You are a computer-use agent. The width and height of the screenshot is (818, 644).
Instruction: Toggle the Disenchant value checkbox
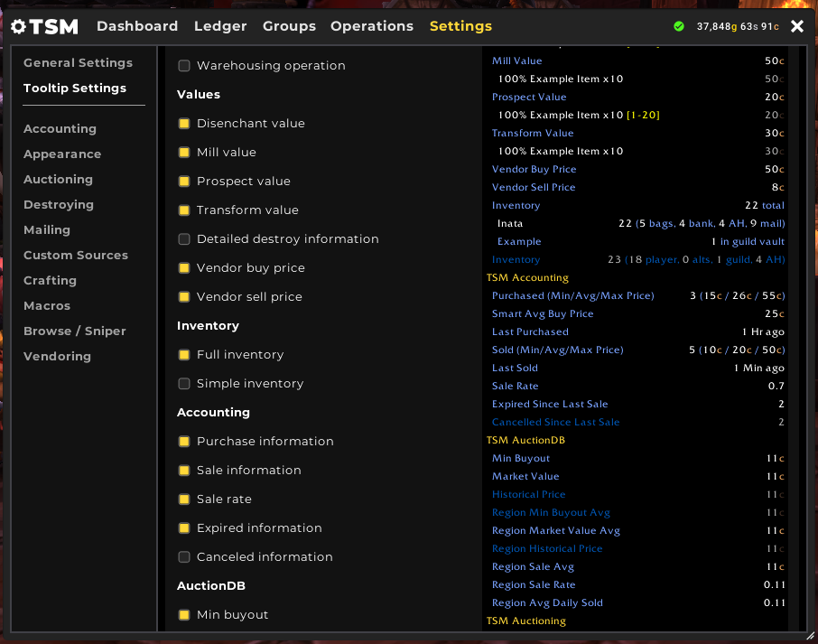point(183,123)
